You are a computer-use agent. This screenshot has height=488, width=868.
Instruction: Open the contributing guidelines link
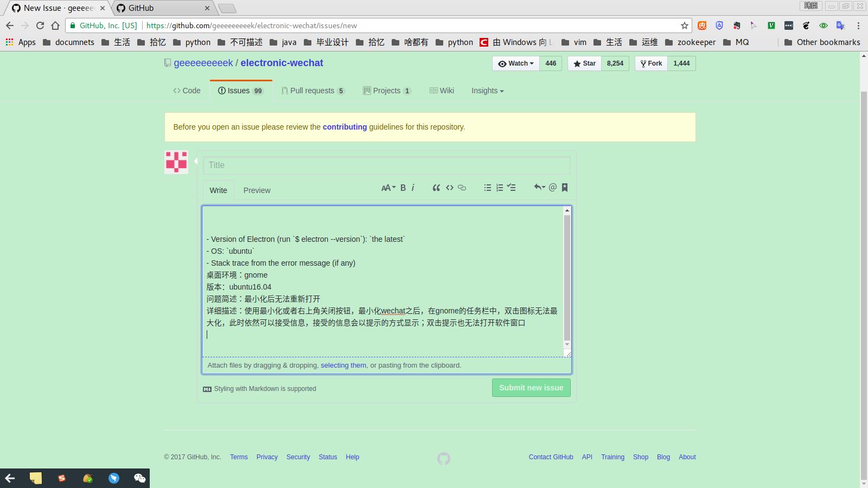tap(344, 127)
